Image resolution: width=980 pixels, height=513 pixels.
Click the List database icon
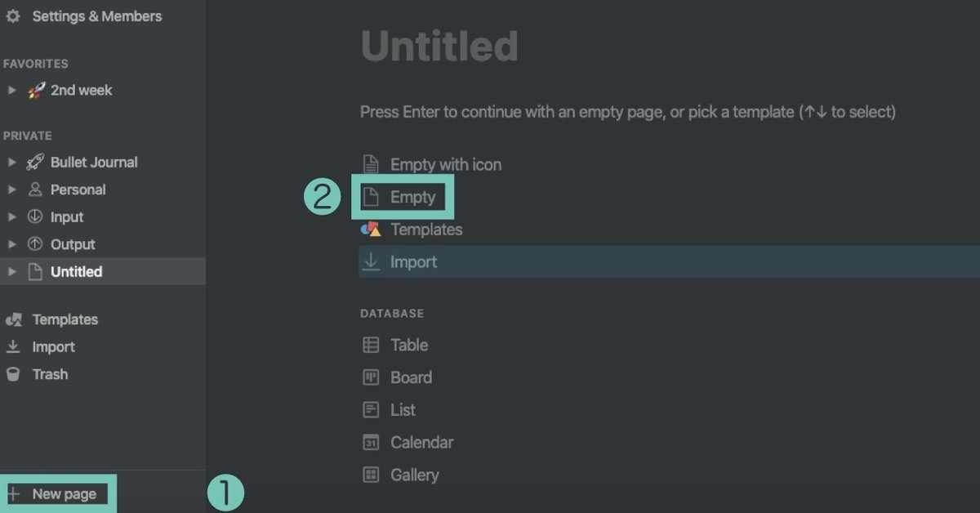[x=371, y=410]
